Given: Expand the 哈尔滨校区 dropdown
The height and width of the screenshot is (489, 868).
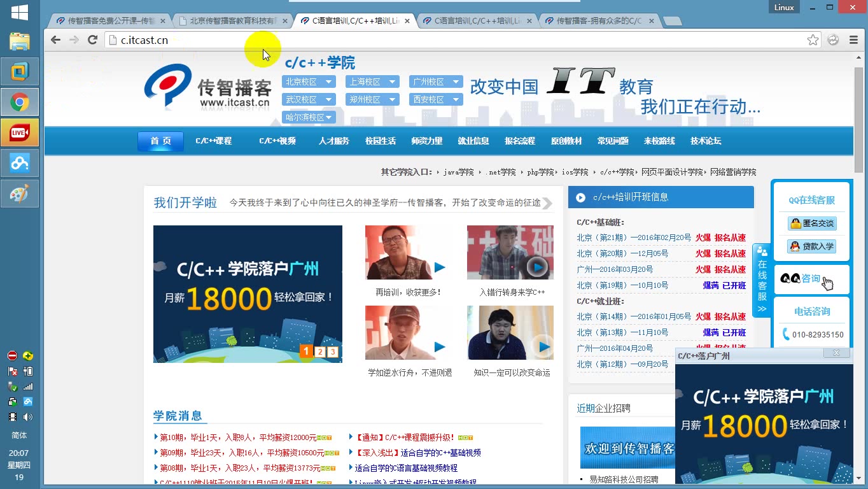Looking at the screenshot, I should click(308, 117).
